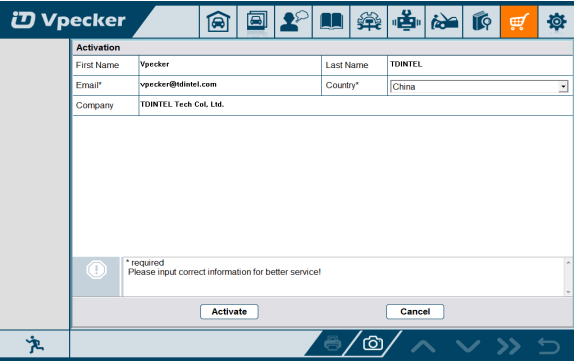Click the 'First Name' label
Screen dimensions: 574x361
point(97,65)
